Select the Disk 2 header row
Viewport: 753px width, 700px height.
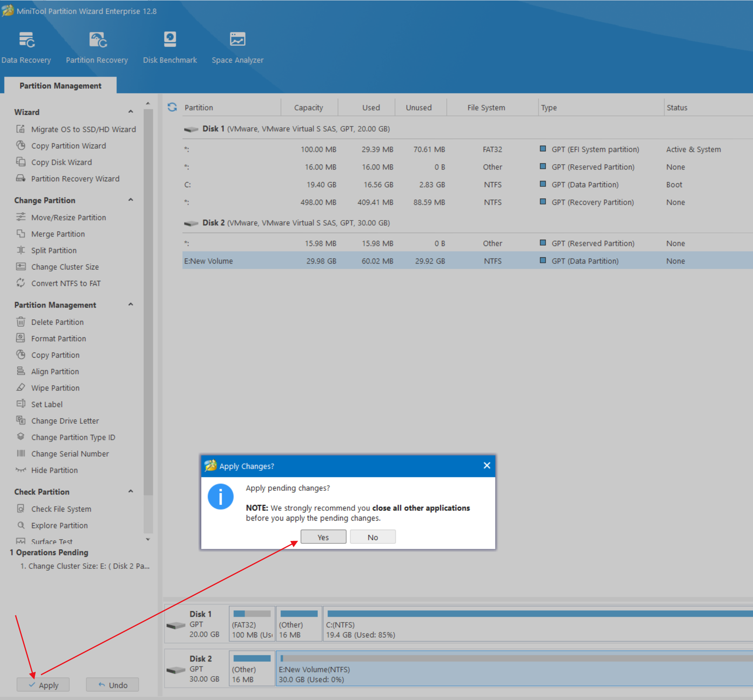point(467,222)
